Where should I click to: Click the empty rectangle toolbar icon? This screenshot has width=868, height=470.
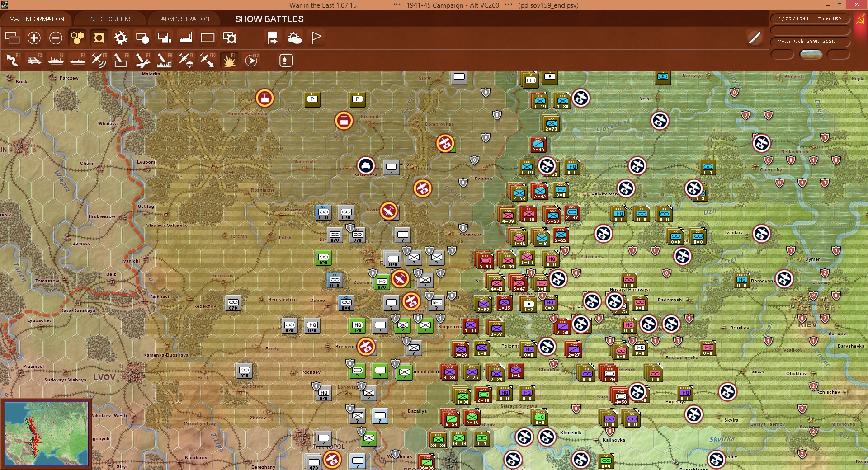[208, 38]
